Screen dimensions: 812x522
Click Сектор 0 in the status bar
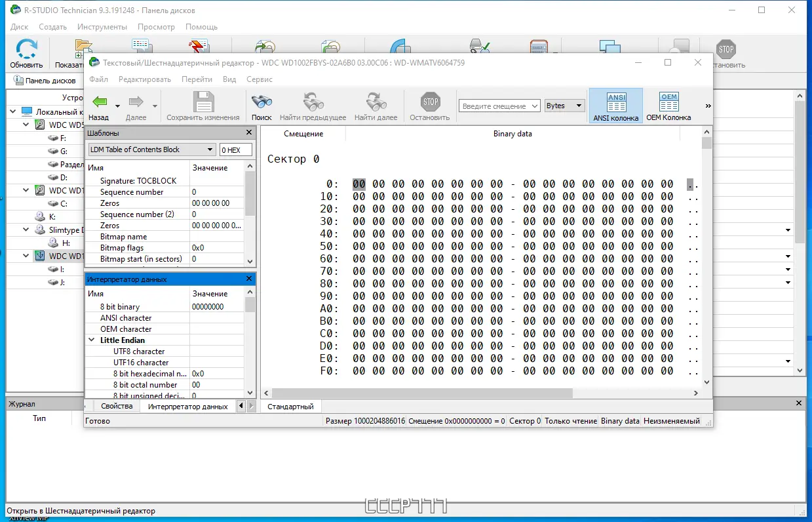[525, 421]
